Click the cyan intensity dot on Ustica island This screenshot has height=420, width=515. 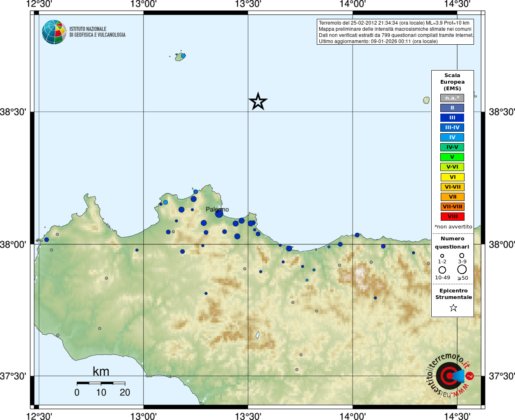[x=183, y=56]
